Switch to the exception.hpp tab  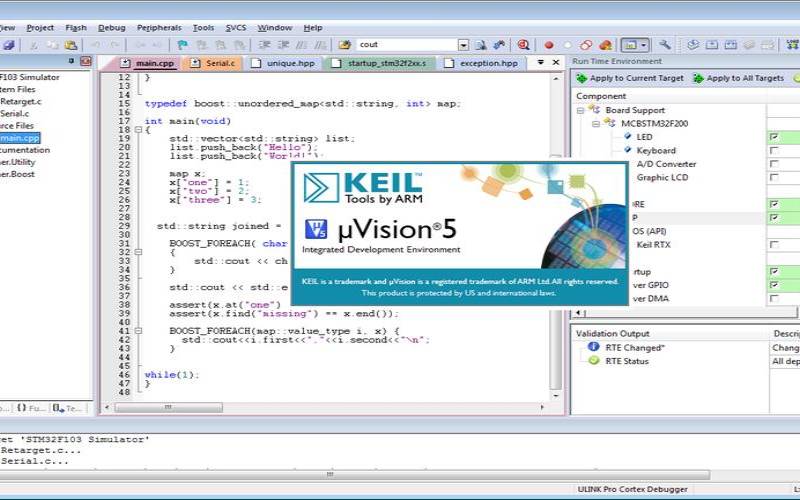[x=481, y=63]
